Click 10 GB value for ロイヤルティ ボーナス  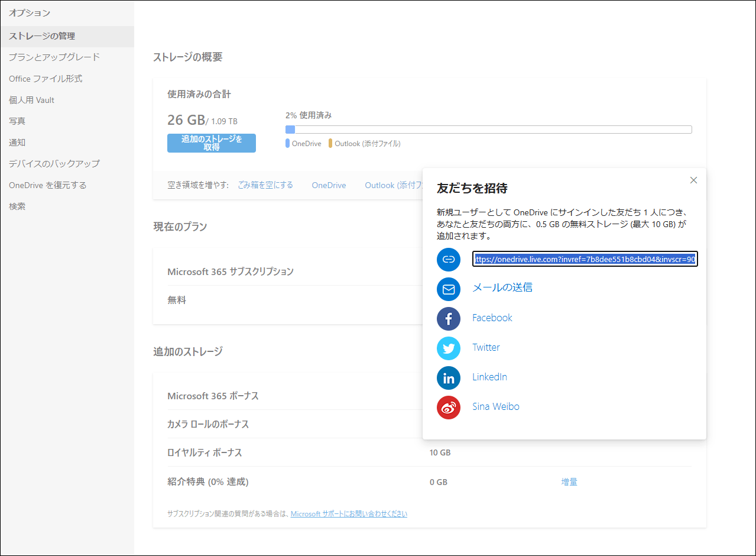pyautogui.click(x=440, y=452)
